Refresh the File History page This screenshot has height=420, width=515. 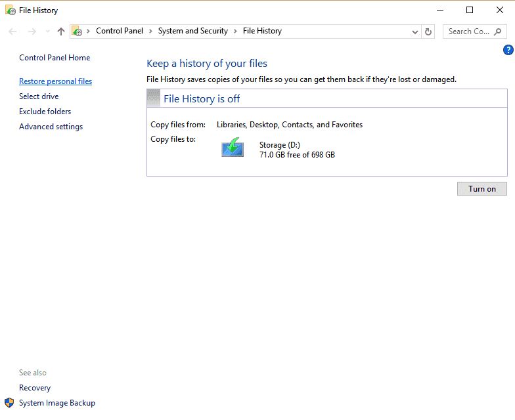pyautogui.click(x=428, y=31)
